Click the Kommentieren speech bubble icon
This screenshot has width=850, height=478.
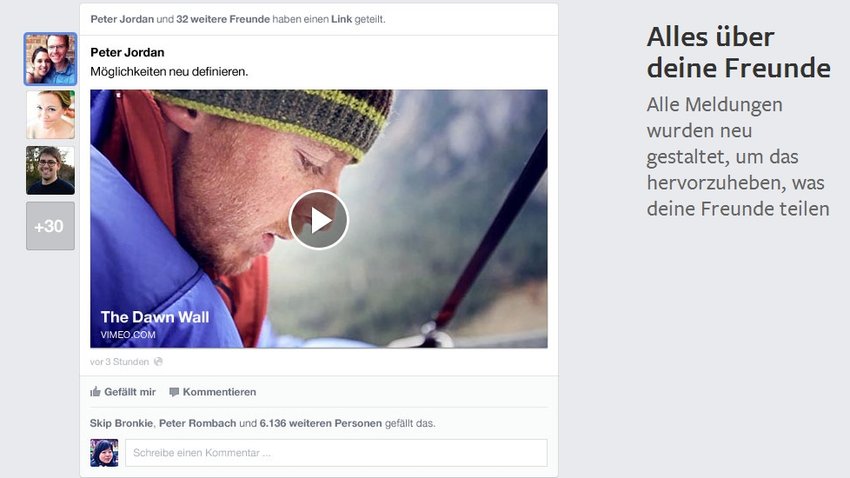click(x=174, y=392)
